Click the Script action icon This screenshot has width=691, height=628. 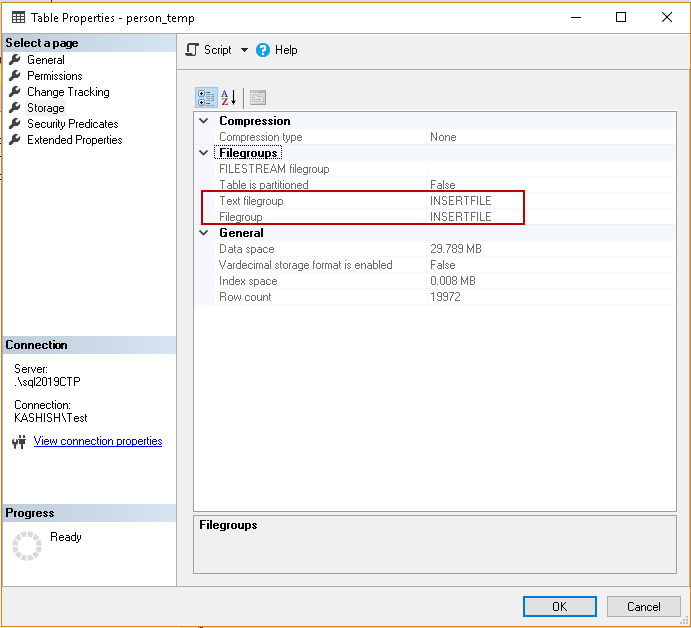[193, 50]
